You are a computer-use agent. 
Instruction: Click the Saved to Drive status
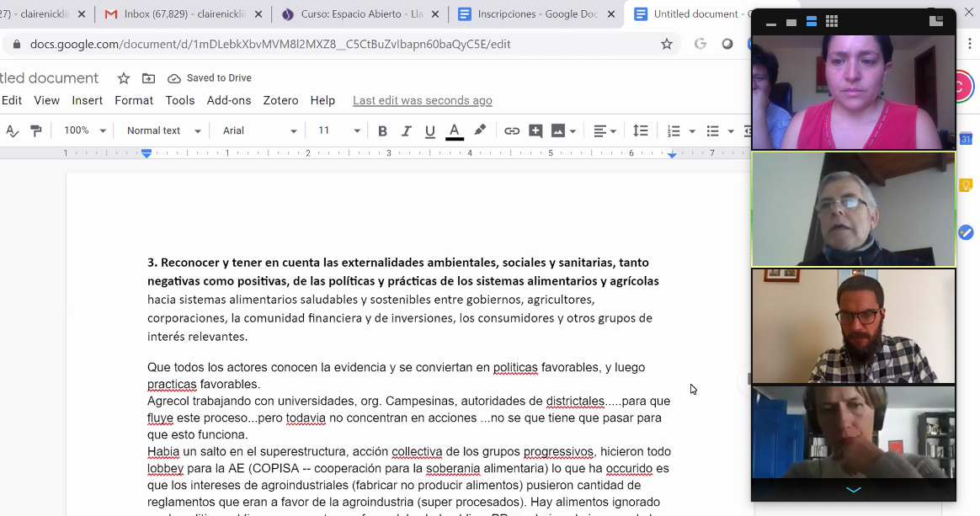coord(210,78)
